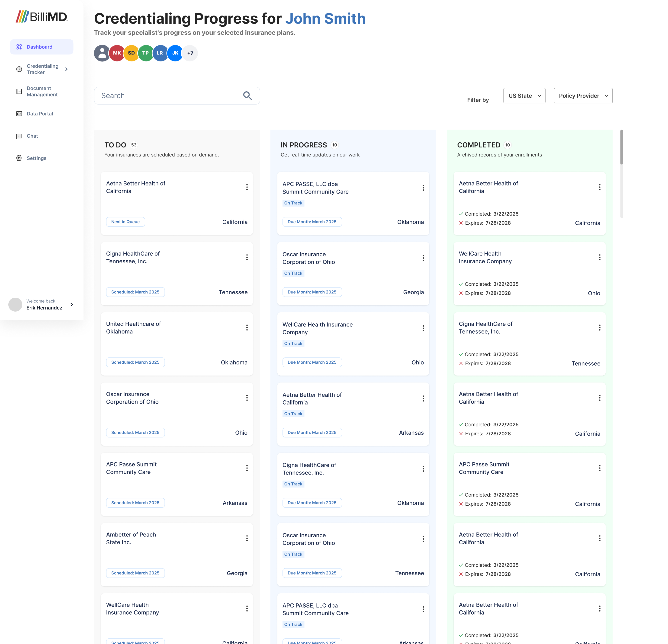Open menu for In Progress APC PASSE Oklahoma card
The image size is (668, 644).
(423, 188)
